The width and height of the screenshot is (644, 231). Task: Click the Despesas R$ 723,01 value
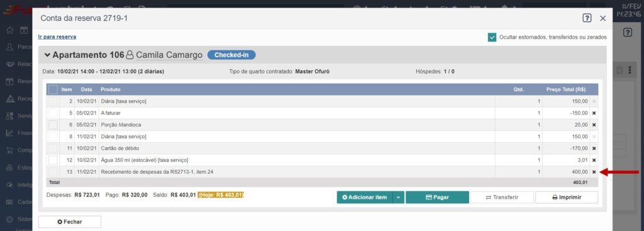tap(87, 195)
